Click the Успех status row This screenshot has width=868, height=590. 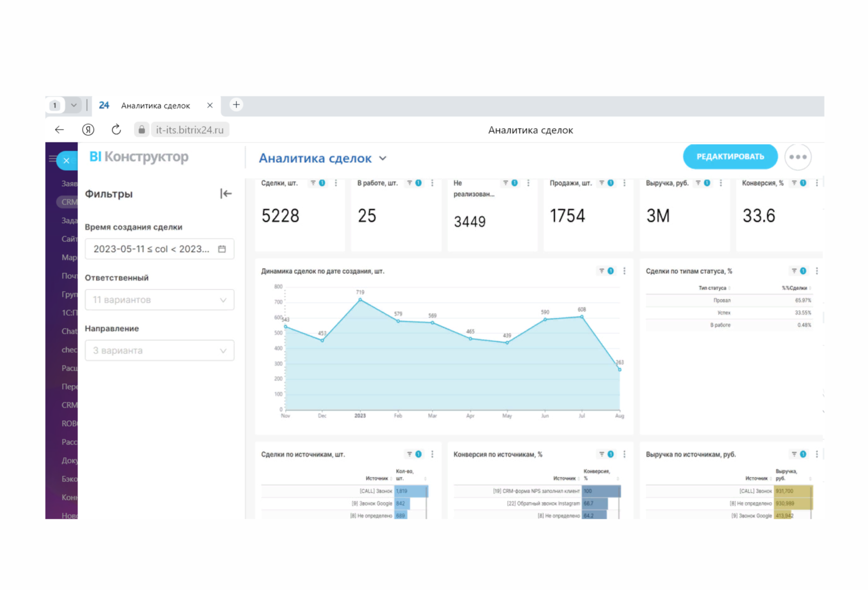pyautogui.click(x=729, y=313)
